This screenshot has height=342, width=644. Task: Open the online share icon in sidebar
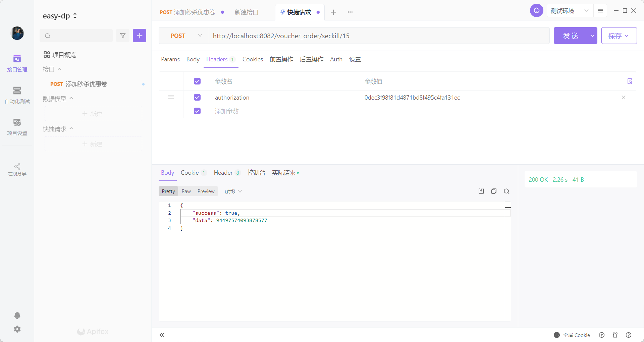pos(17,169)
